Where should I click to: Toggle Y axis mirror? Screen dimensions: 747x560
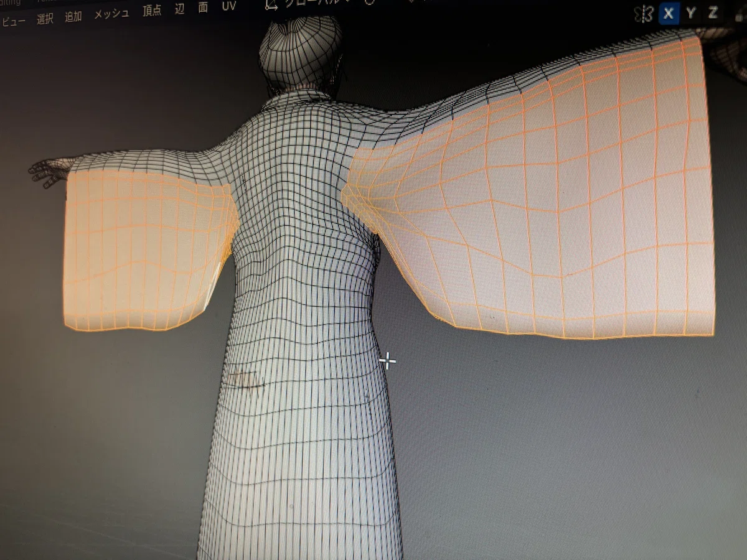[x=691, y=12]
